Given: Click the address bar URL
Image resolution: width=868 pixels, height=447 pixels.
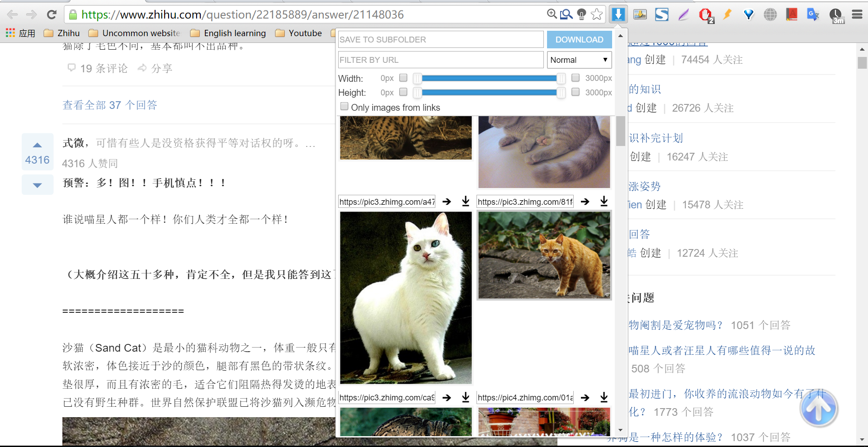Looking at the screenshot, I should coord(242,14).
